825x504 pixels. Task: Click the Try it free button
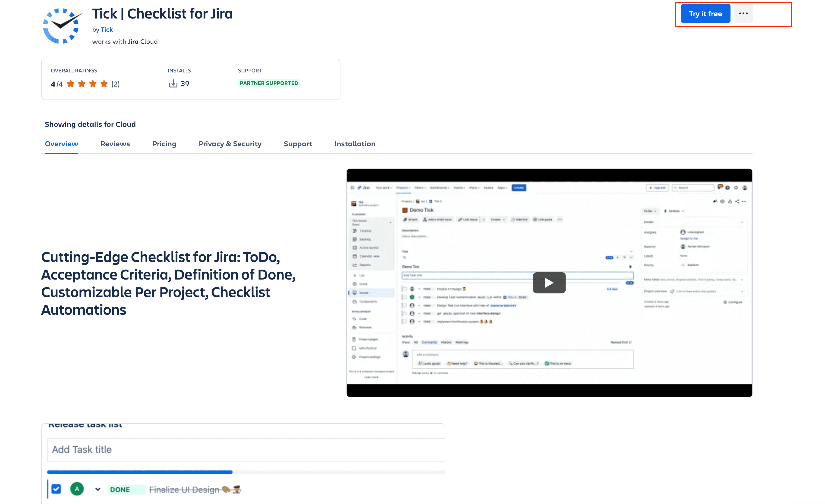pos(705,14)
